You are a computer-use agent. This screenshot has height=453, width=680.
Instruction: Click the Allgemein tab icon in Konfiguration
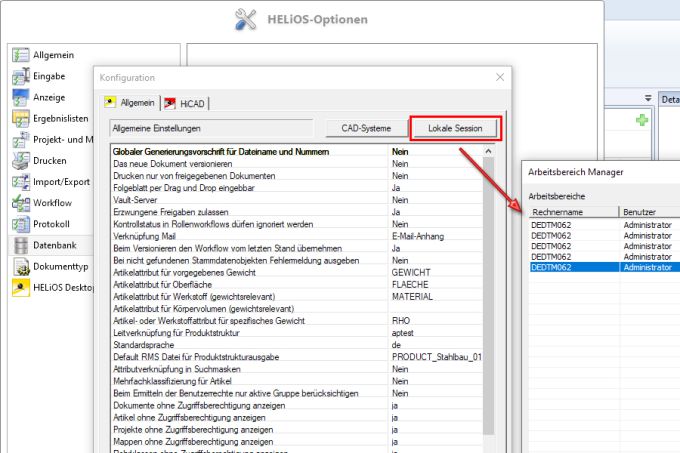110,102
